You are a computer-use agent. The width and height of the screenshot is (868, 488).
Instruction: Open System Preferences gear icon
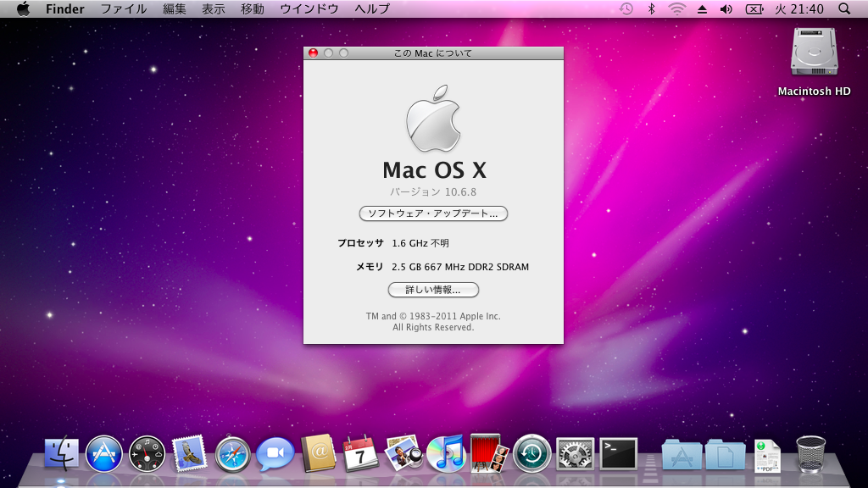[x=576, y=454]
